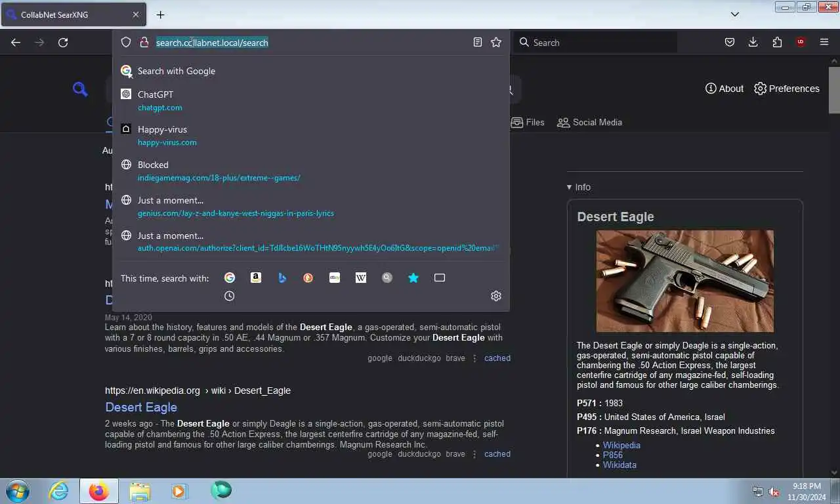Search this time with Amazon icon
The height and width of the screenshot is (504, 840).
point(256,278)
